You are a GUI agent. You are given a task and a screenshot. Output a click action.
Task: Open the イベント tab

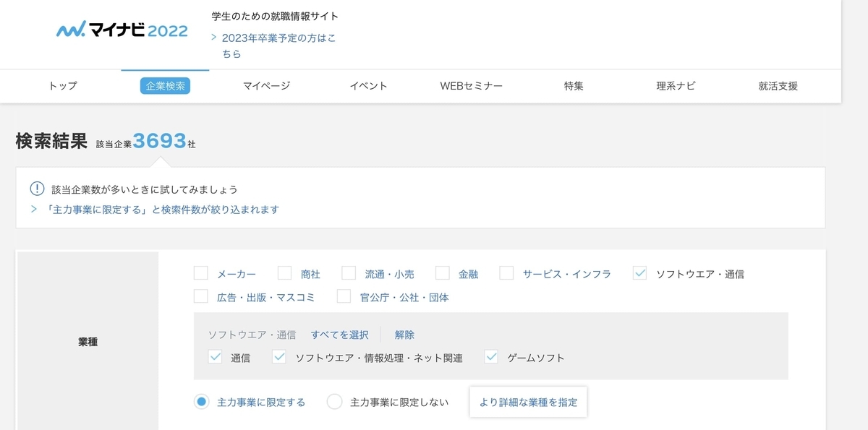pyautogui.click(x=369, y=85)
